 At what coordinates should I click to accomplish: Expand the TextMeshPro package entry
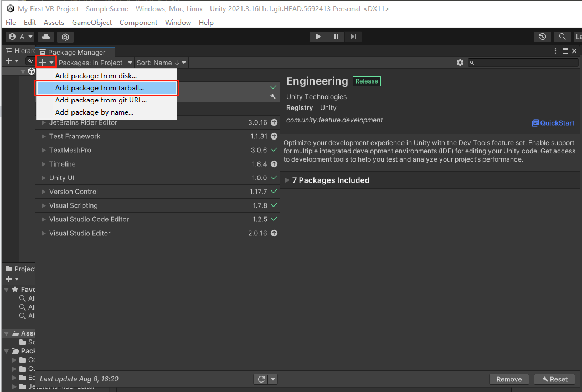[x=44, y=150]
